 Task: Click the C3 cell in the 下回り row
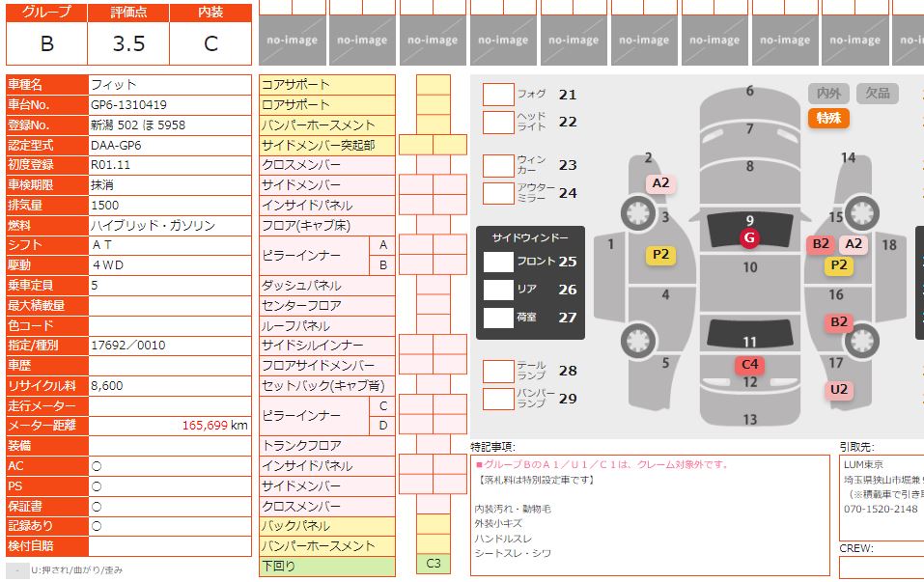click(x=434, y=564)
